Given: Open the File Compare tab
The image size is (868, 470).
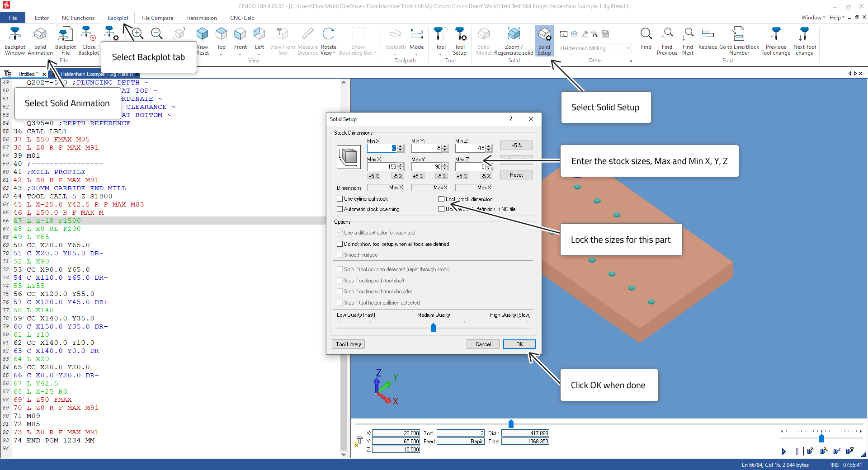Looking at the screenshot, I should 157,18.
